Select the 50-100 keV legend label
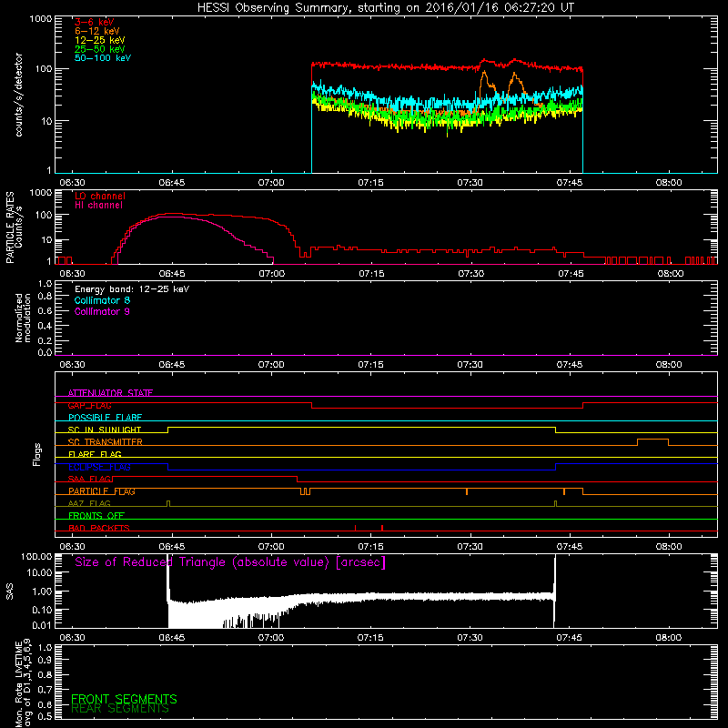728x728 pixels. (103, 58)
